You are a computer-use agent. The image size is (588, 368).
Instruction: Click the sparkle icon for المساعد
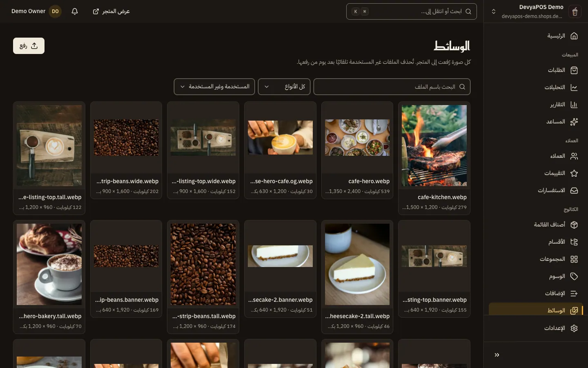(574, 122)
